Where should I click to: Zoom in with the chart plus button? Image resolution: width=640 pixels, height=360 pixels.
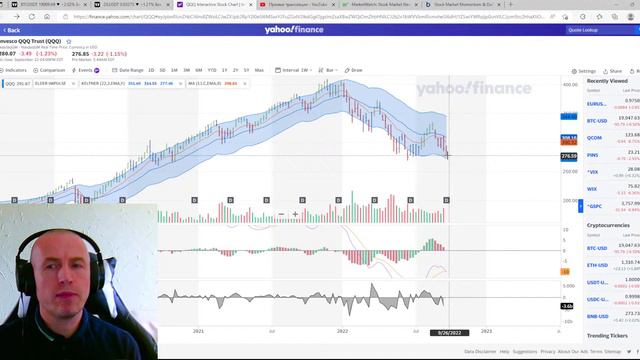295,214
